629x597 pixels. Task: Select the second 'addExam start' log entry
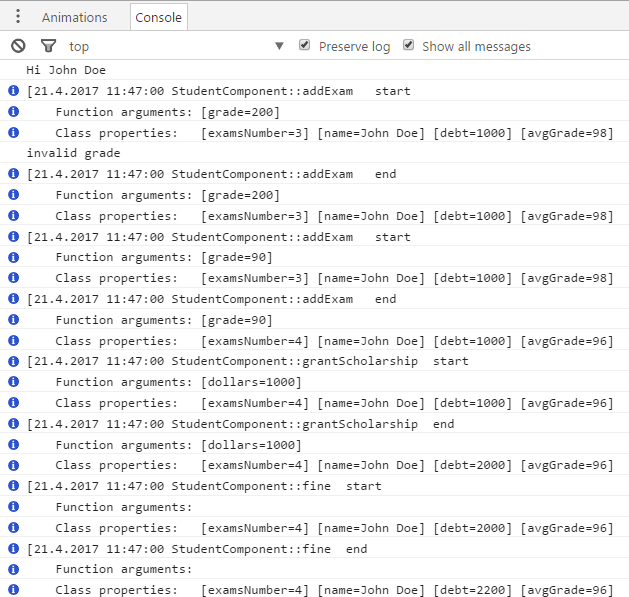[x=219, y=237]
